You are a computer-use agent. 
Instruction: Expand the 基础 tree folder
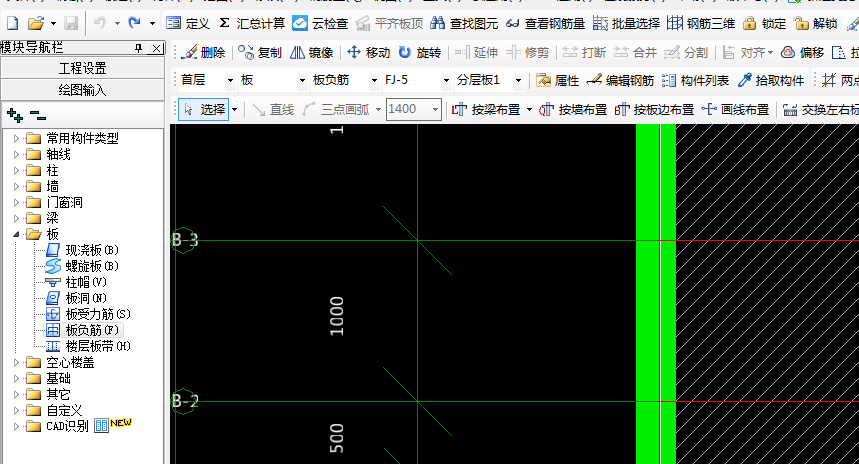pos(16,378)
